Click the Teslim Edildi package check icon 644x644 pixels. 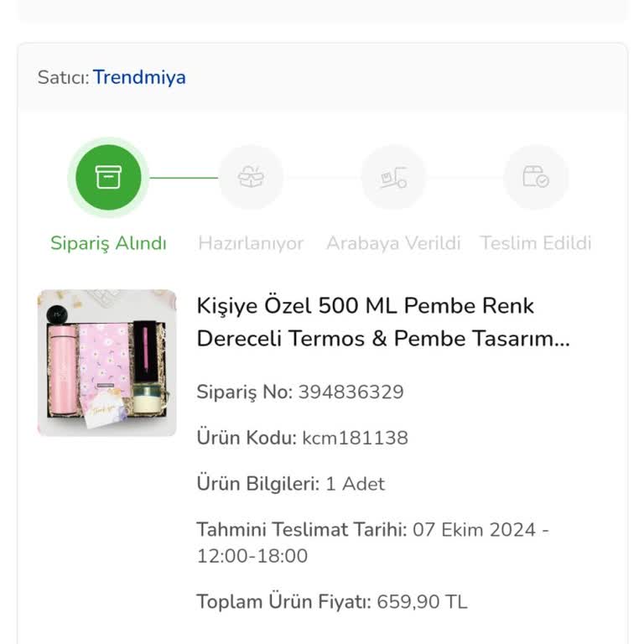coord(536,177)
